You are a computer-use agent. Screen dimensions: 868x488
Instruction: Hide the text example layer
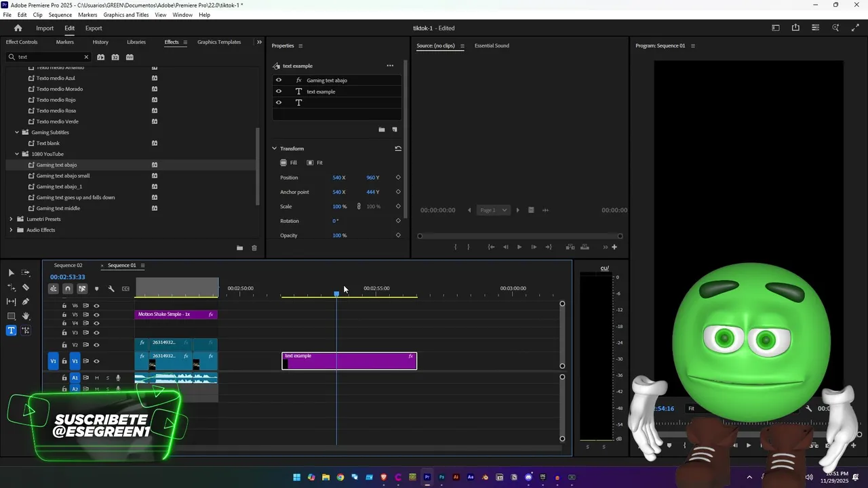(x=278, y=91)
